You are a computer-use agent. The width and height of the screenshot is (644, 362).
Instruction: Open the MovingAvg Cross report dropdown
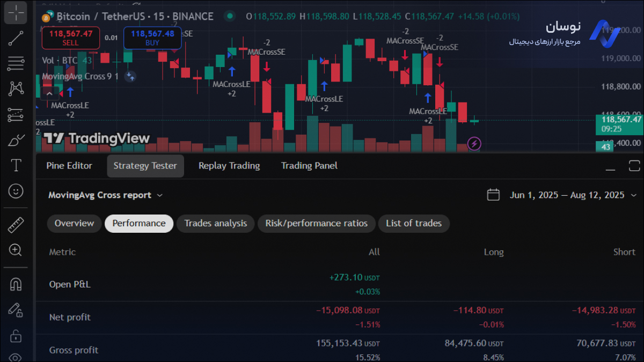(106, 195)
